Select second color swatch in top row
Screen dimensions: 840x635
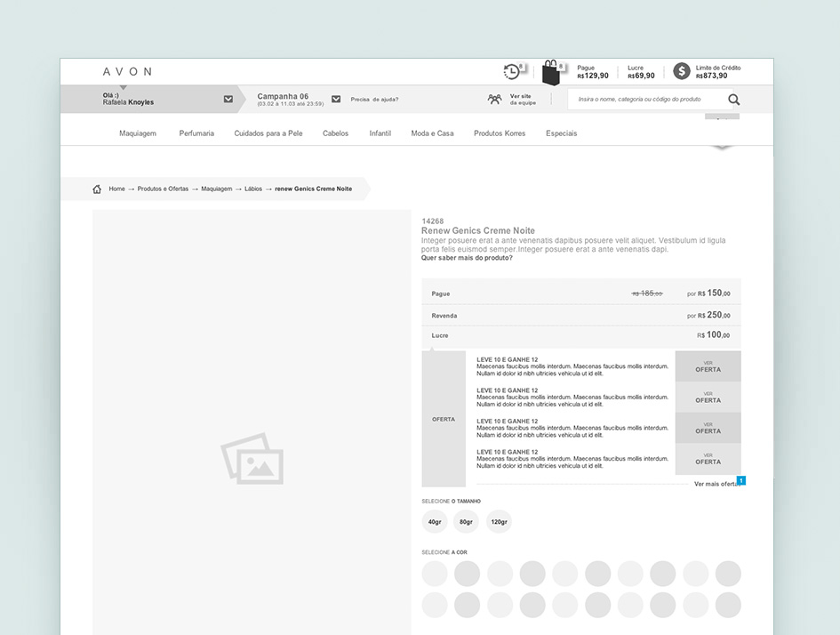pyautogui.click(x=468, y=574)
